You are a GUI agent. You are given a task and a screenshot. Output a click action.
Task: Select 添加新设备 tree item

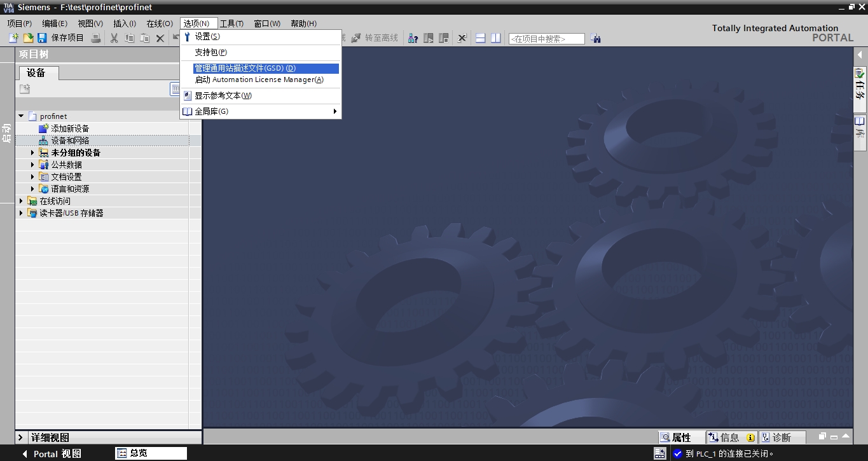point(70,128)
